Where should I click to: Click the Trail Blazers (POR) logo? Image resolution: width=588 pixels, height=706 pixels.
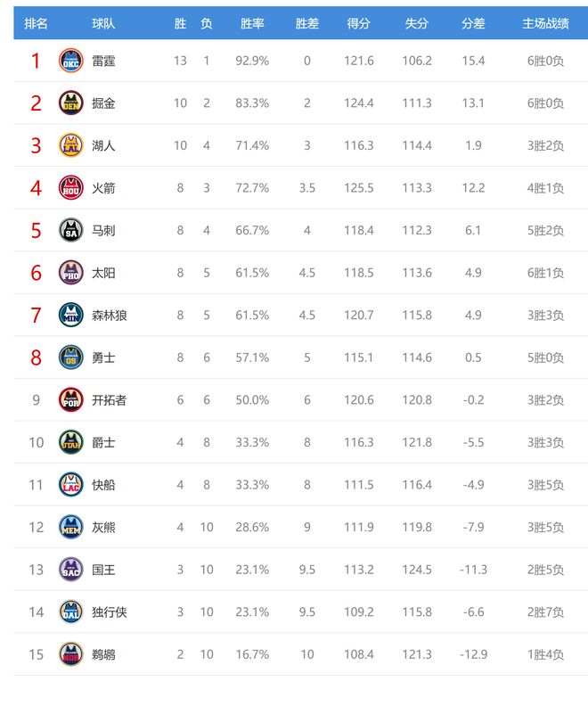pos(71,400)
